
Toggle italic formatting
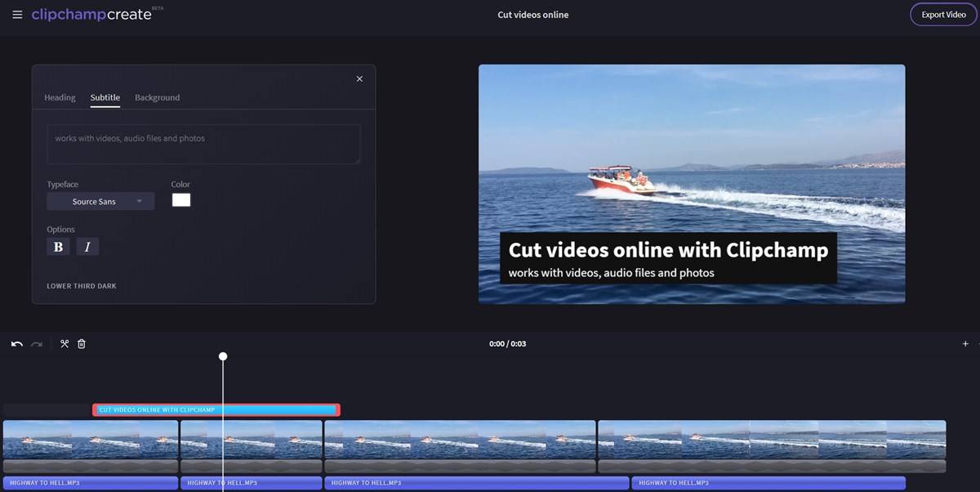[87, 245]
